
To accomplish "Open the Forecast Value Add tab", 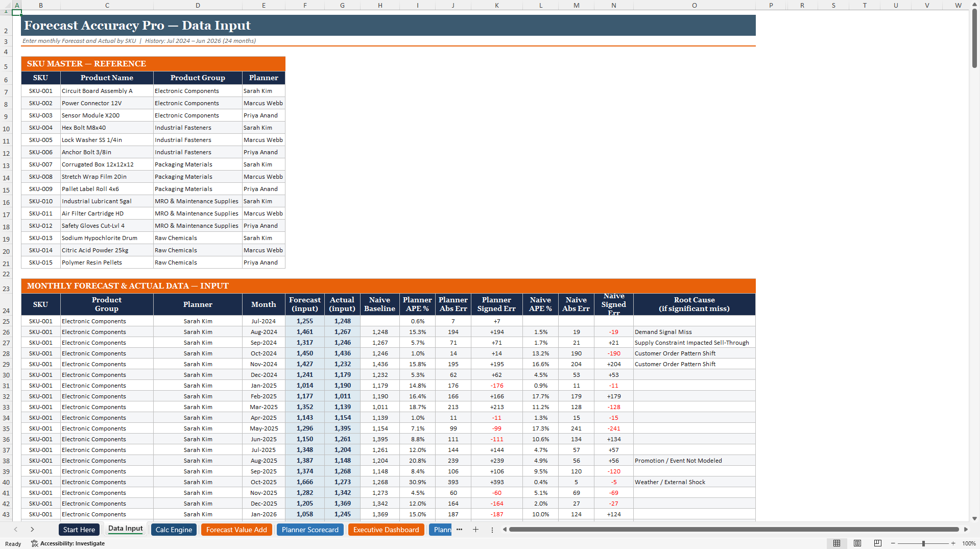I will (x=236, y=530).
